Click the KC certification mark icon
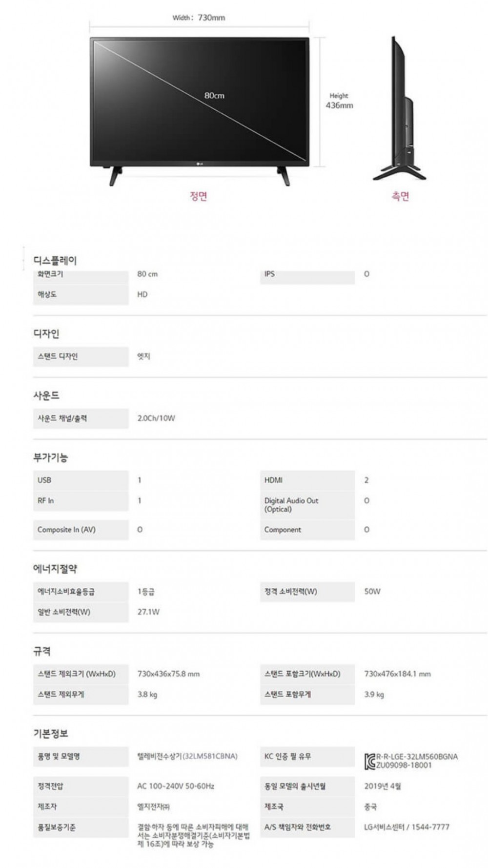Screen dimensions: 488x868 [369, 761]
